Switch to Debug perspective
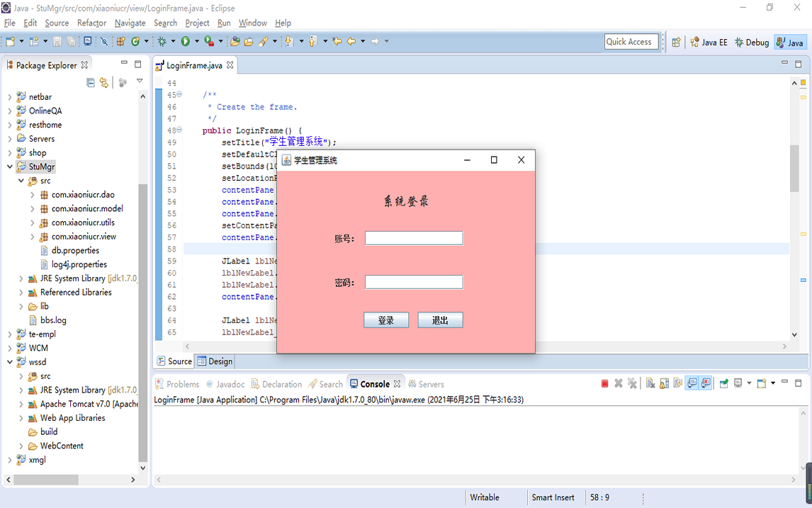The height and width of the screenshot is (508, 812). click(751, 43)
